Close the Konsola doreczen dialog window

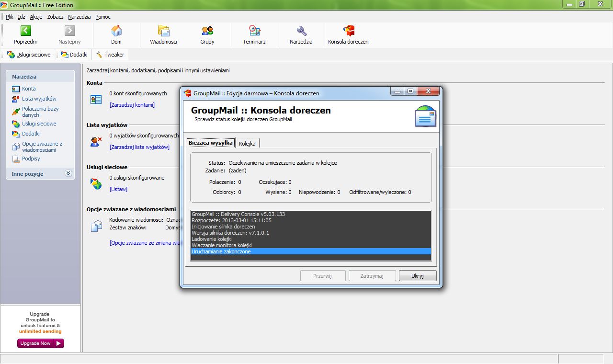(428, 91)
